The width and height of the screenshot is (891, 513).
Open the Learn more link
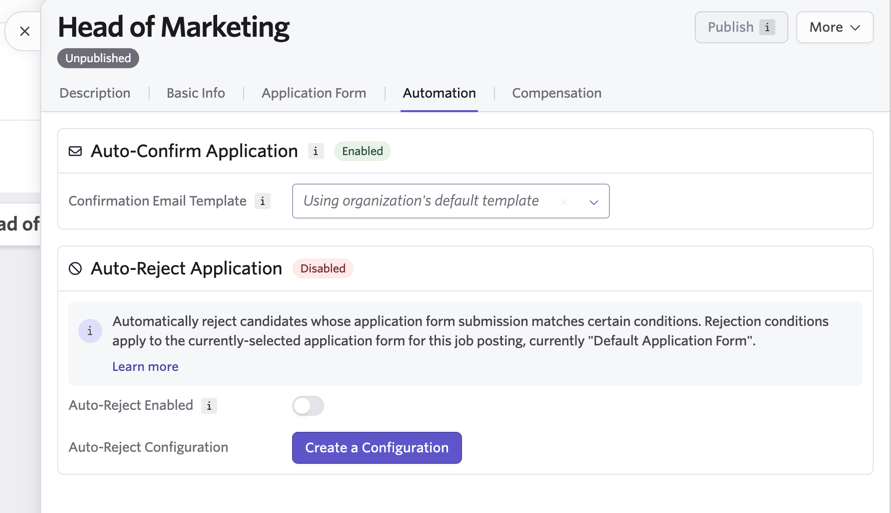[x=145, y=367]
